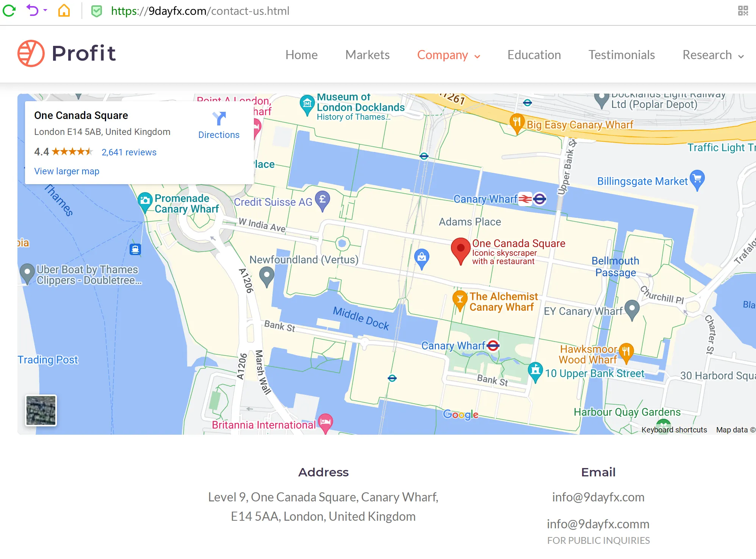Expand the Company dropdown chevron

pos(477,56)
